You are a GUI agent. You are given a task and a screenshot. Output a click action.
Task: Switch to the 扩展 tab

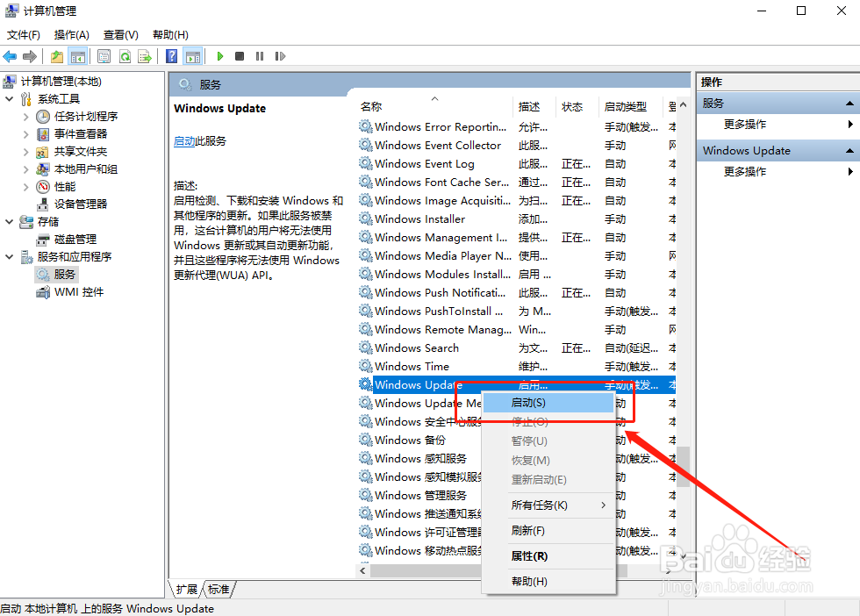[x=186, y=589]
